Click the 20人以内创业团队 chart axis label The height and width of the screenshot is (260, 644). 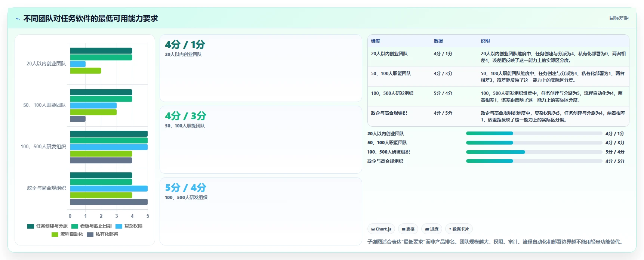pos(46,64)
